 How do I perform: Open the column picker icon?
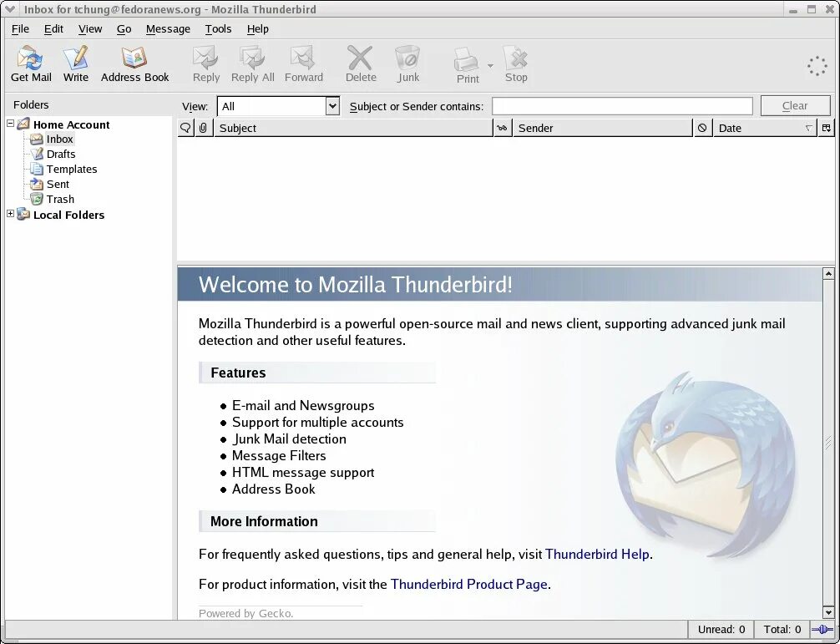827,128
